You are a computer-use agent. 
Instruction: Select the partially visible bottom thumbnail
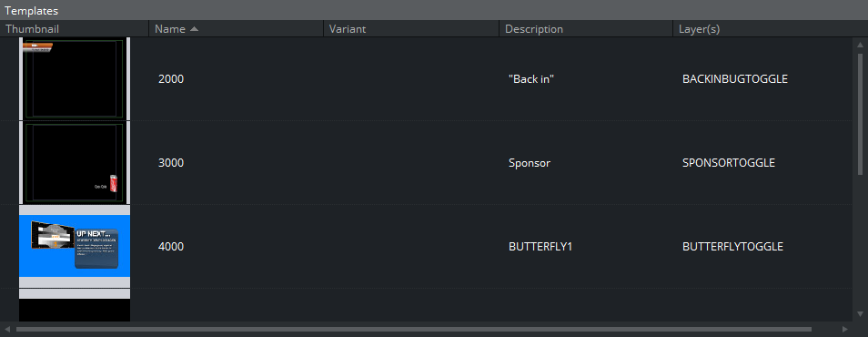[x=75, y=305]
